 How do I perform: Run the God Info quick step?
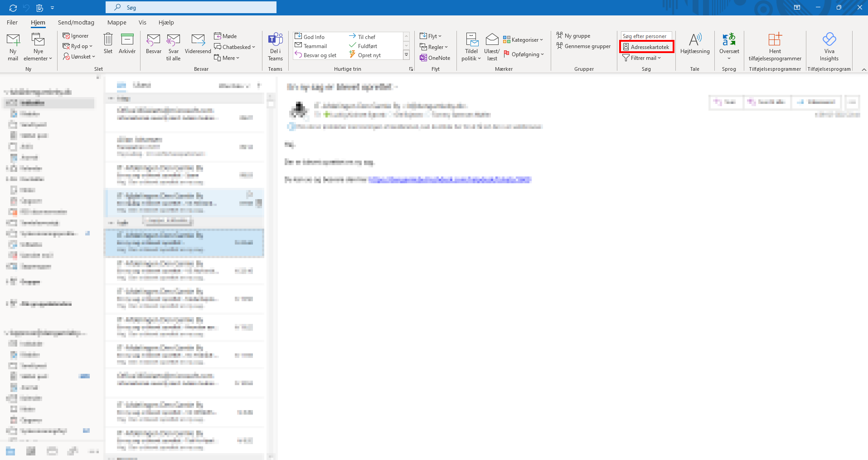[x=310, y=37]
